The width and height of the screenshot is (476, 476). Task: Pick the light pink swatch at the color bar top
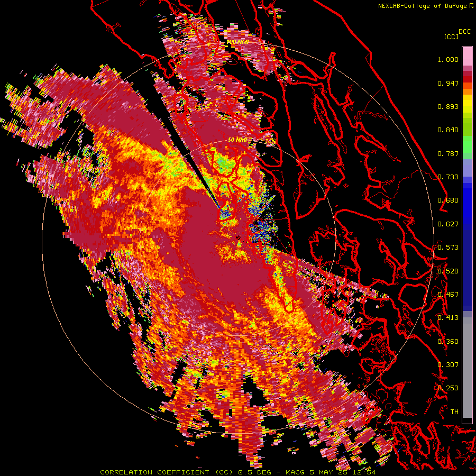click(467, 56)
